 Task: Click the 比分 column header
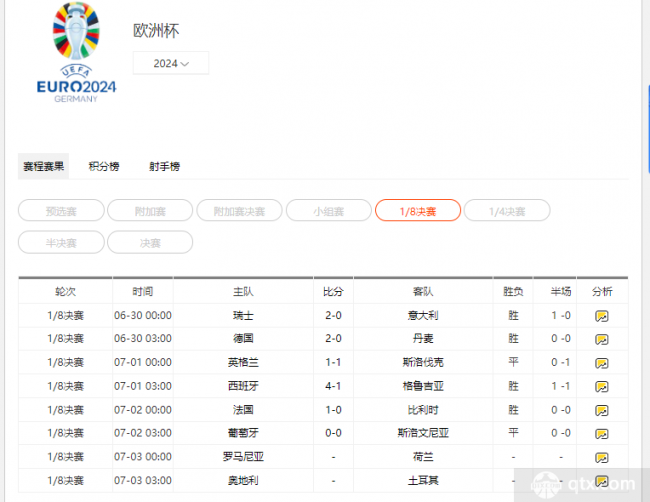(x=333, y=291)
